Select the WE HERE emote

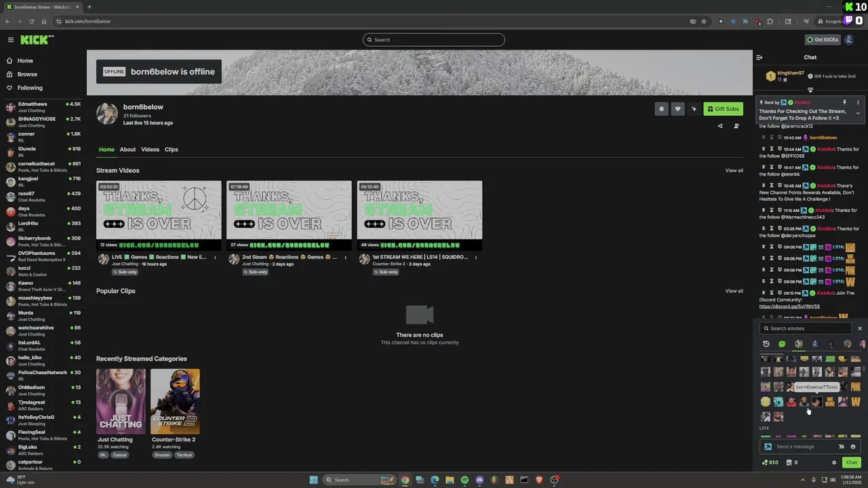830,402
